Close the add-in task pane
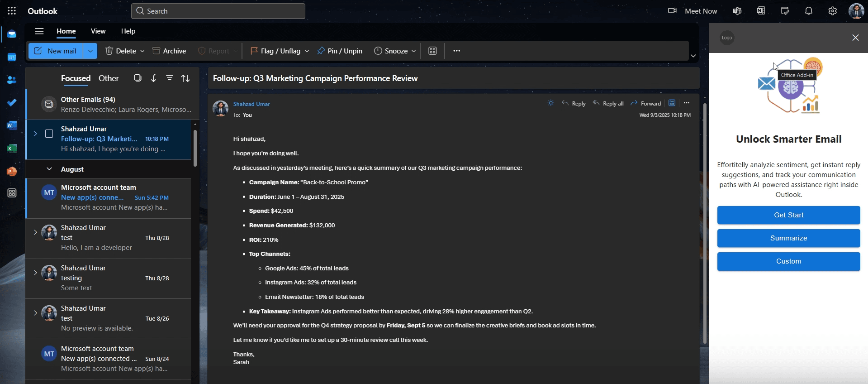This screenshot has height=384, width=868. point(855,38)
